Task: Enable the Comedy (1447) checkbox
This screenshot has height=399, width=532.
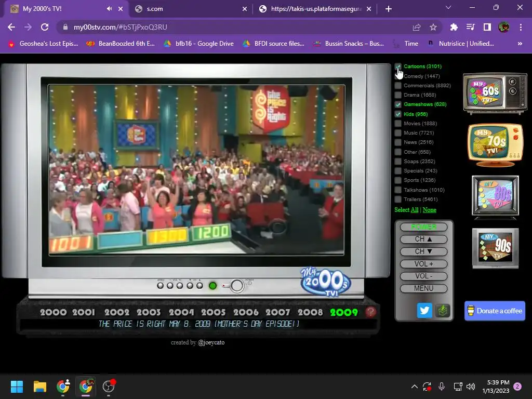Action: pos(398,76)
